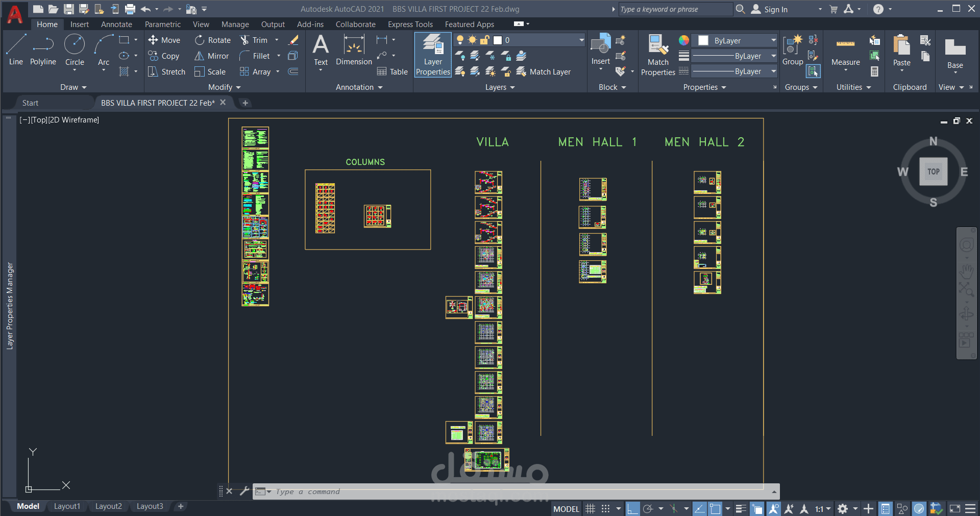Switch to Layout1 tab
Viewport: 980px width, 516px height.
pyautogui.click(x=67, y=506)
